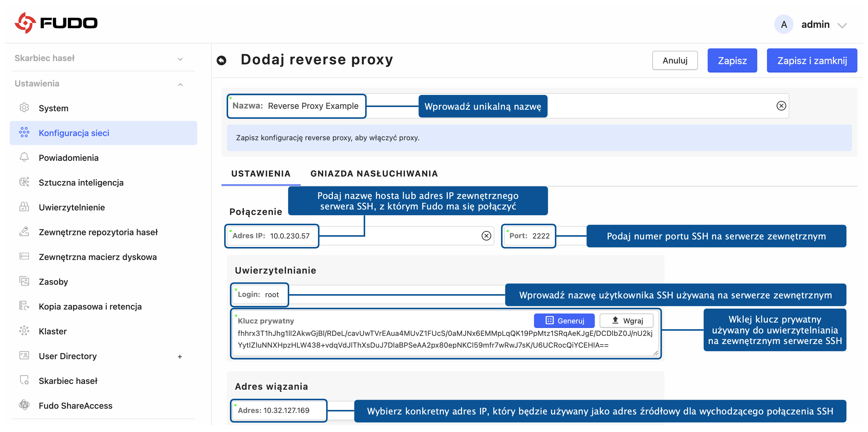Click the admin avatar circle
The width and height of the screenshot is (868, 432).
[x=783, y=24]
